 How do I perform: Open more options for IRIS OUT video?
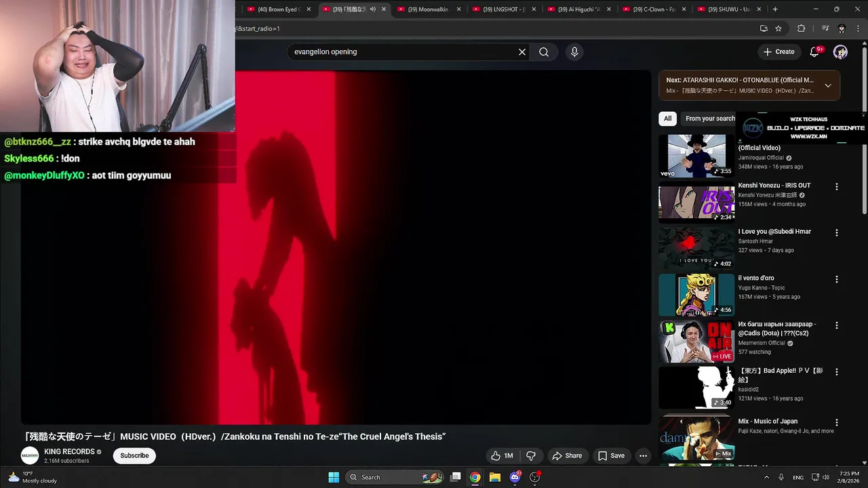pyautogui.click(x=836, y=186)
